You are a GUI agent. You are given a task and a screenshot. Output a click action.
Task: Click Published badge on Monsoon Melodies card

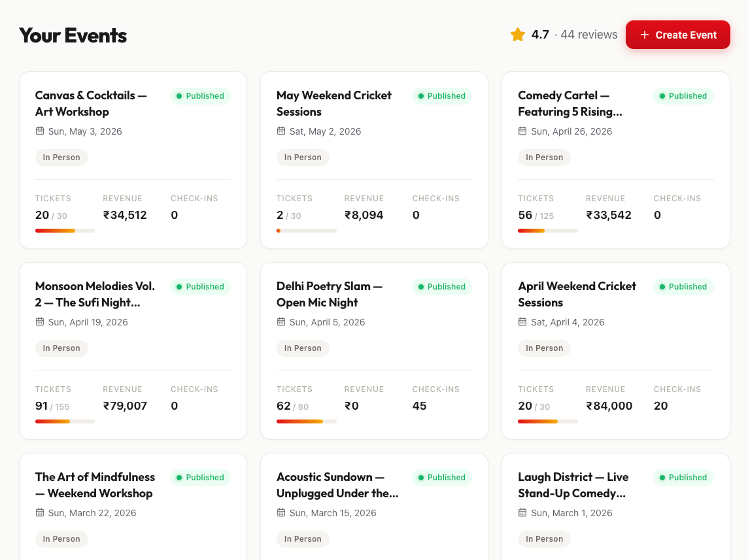[x=200, y=287]
